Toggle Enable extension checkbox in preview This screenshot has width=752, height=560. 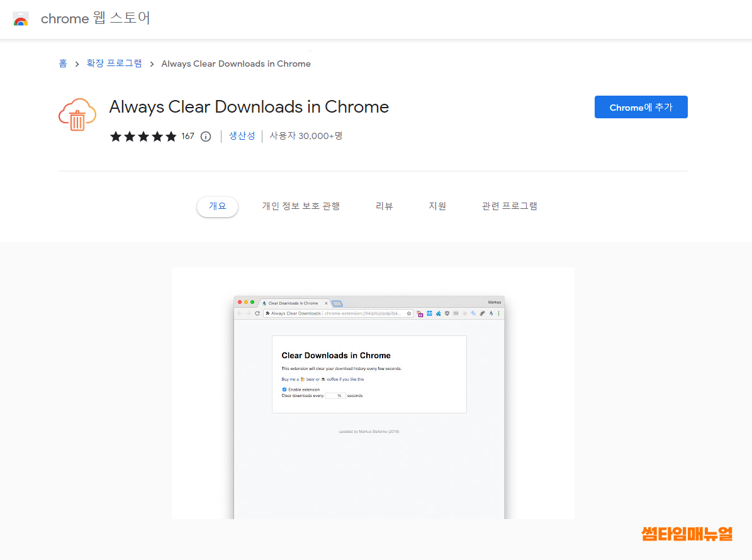coord(284,389)
